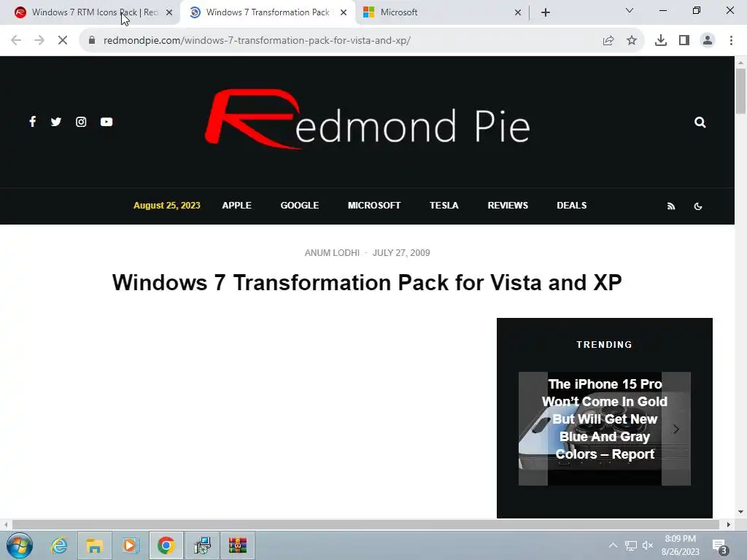Viewport: 747px width, 560px height.
Task: Close the Windows 7 RTM Icons tab
Action: [169, 13]
